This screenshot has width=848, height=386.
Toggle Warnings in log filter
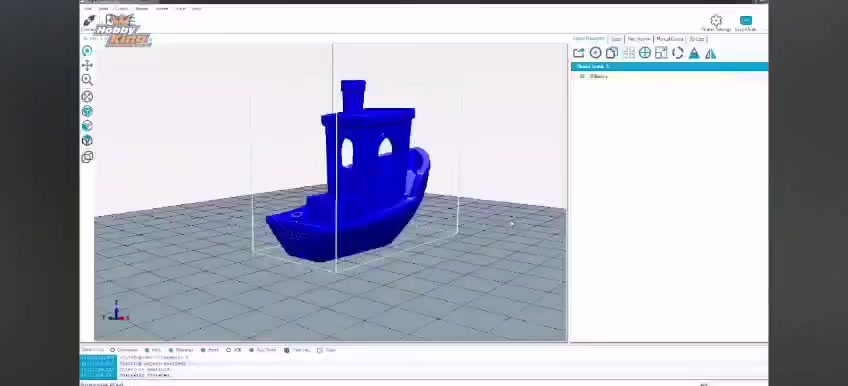tap(181, 350)
